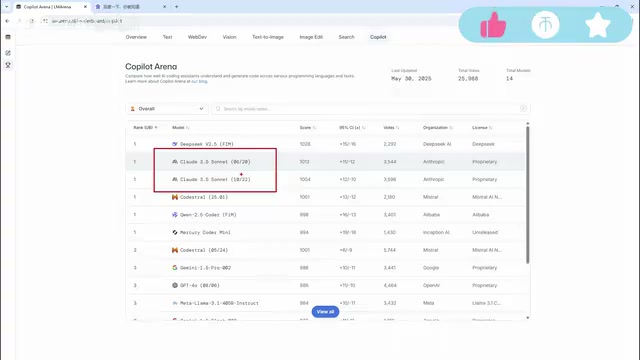Click the Mistral icon beside Codestral (25.01)
The height and width of the screenshot is (360, 640).
175,197
